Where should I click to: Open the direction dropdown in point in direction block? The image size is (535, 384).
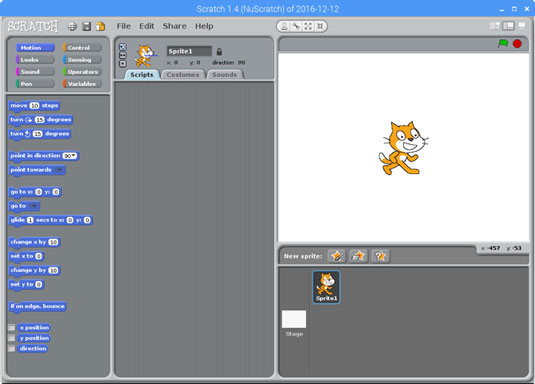pyautogui.click(x=70, y=156)
